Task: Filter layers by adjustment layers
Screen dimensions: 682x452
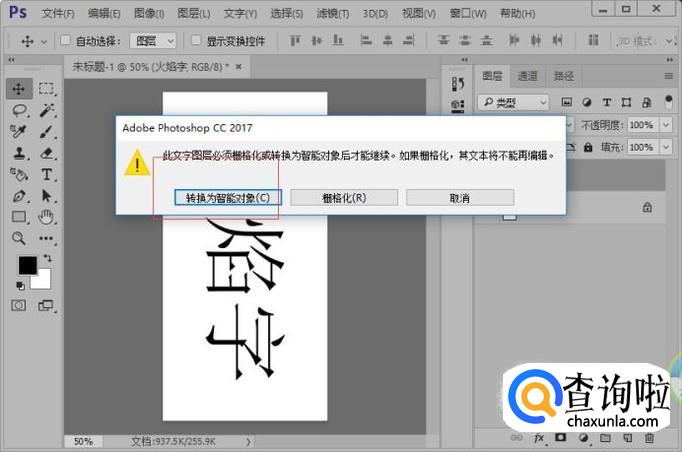Action: coord(587,102)
